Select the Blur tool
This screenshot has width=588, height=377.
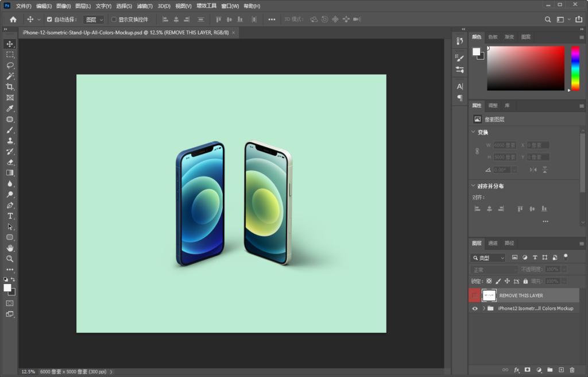pyautogui.click(x=10, y=184)
